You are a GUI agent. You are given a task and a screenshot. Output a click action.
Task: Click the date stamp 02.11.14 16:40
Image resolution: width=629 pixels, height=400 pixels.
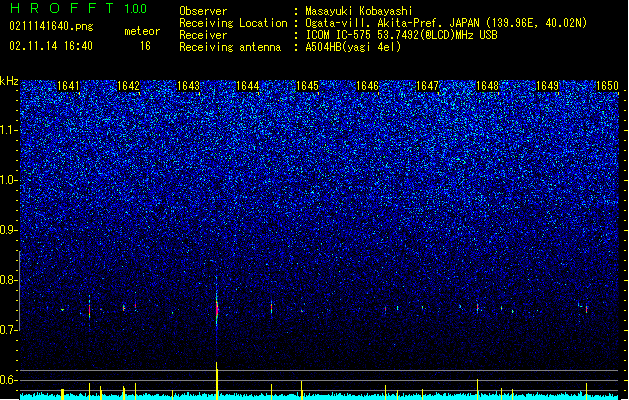(51, 46)
